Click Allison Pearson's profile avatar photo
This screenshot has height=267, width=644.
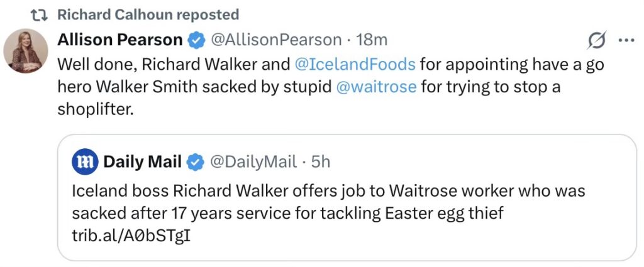pyautogui.click(x=26, y=50)
